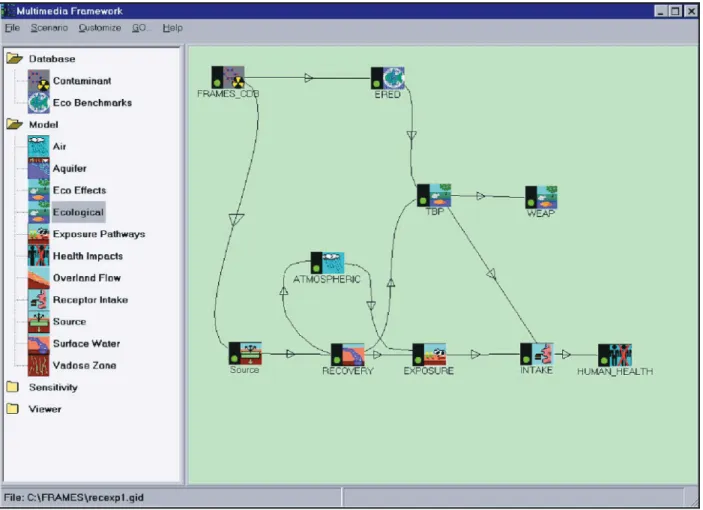Open the Customize menu
Image resolution: width=703 pixels, height=510 pixels.
coord(100,28)
